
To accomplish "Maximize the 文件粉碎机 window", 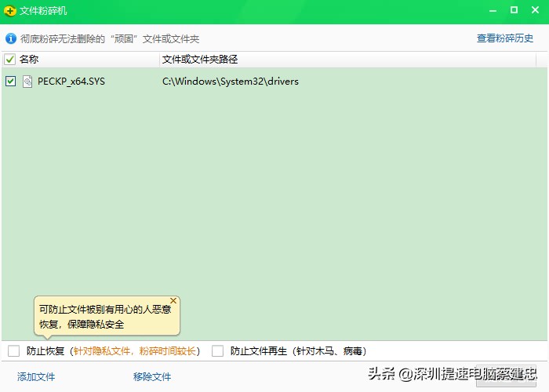I will [x=514, y=10].
